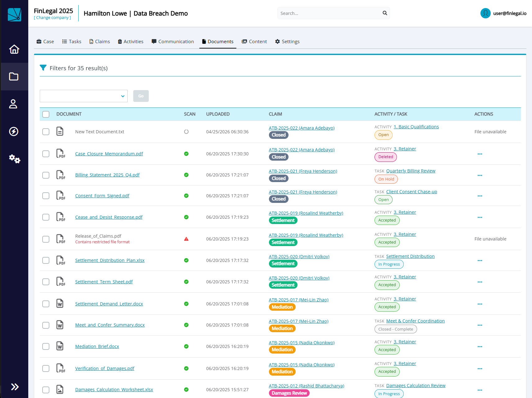Image resolution: width=532 pixels, height=398 pixels.
Task: Switch to the Tasks tab
Action: click(x=72, y=42)
